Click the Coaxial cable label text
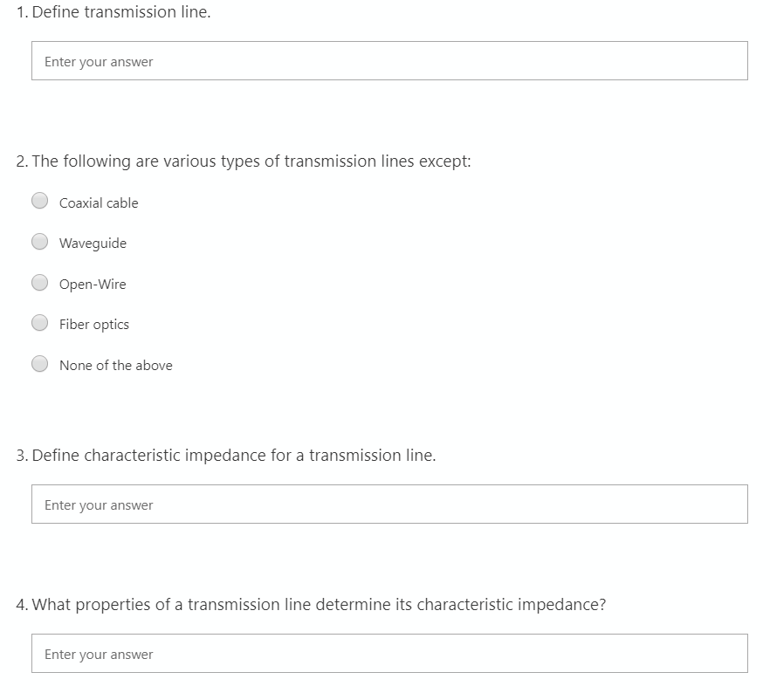This screenshot has width=770, height=700. point(98,202)
